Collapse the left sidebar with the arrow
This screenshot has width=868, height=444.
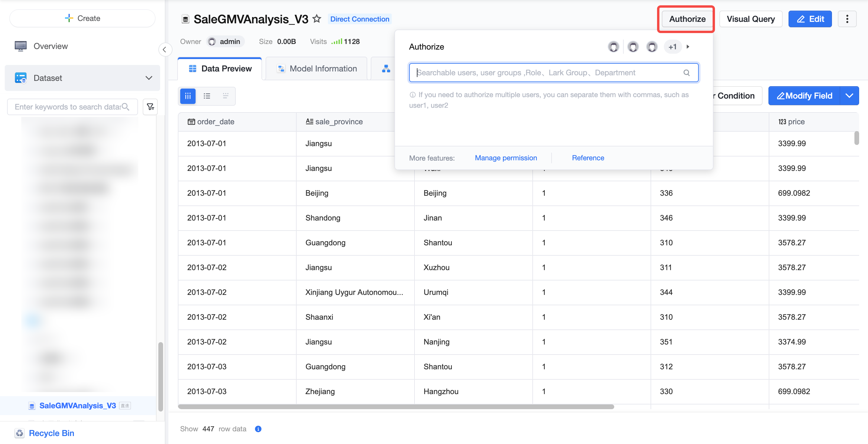165,50
